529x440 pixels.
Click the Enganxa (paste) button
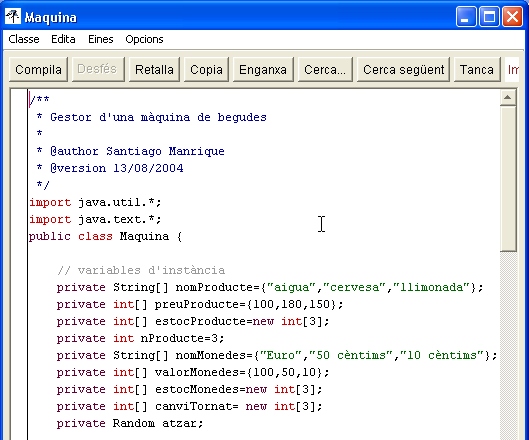click(263, 70)
